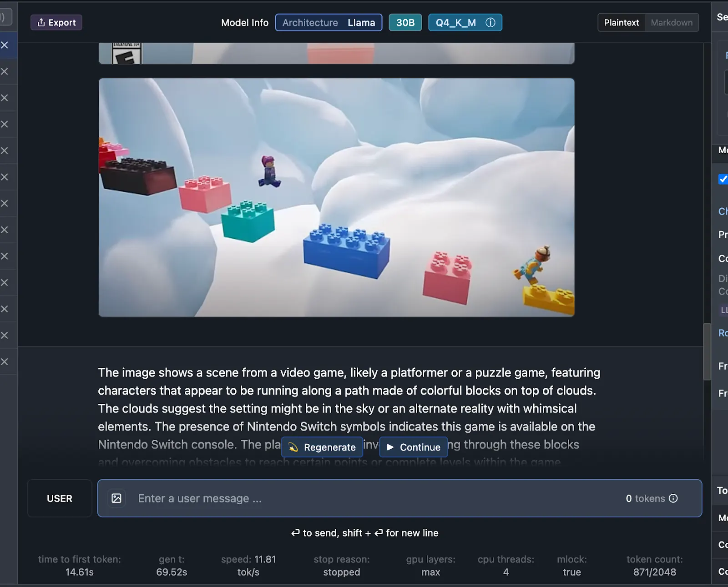The width and height of the screenshot is (728, 587).
Task: Attach an image using the picture icon
Action: (116, 498)
